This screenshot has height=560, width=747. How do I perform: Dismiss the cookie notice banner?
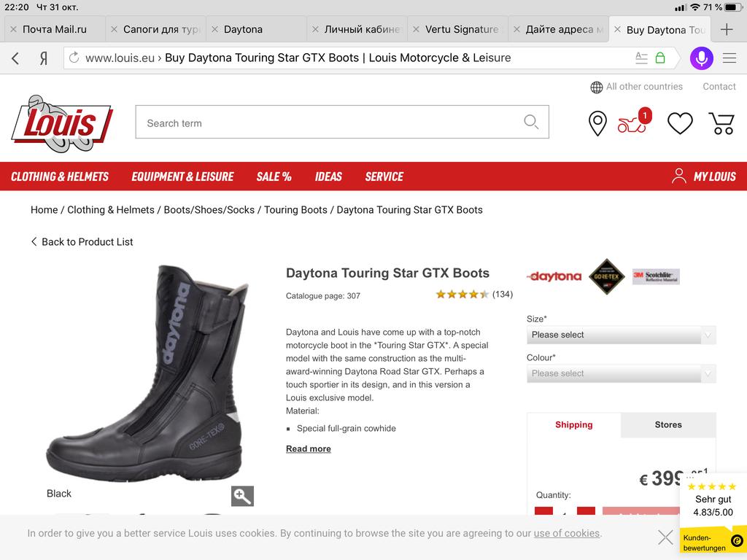(x=665, y=537)
